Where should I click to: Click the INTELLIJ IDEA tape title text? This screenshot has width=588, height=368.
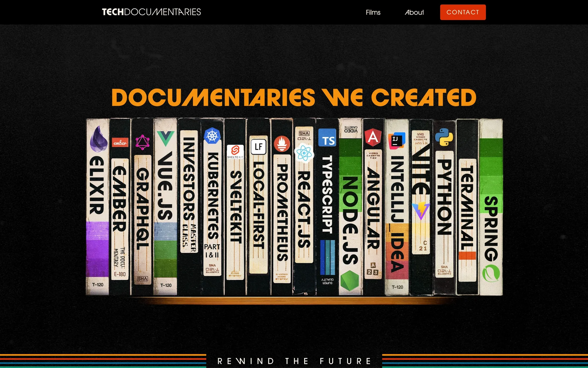(x=397, y=214)
